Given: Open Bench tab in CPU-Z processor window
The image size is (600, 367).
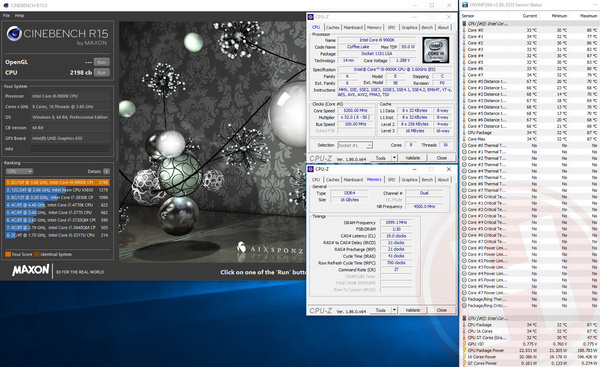Looking at the screenshot, I should [x=427, y=28].
